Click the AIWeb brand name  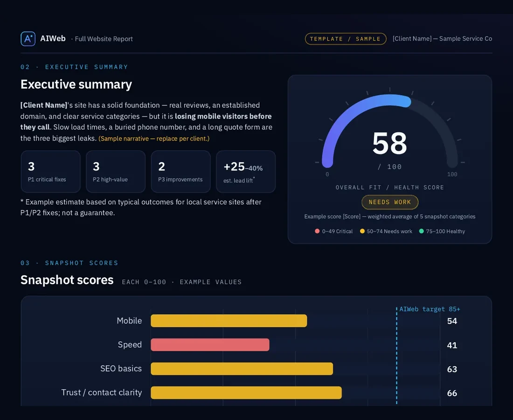click(x=53, y=39)
